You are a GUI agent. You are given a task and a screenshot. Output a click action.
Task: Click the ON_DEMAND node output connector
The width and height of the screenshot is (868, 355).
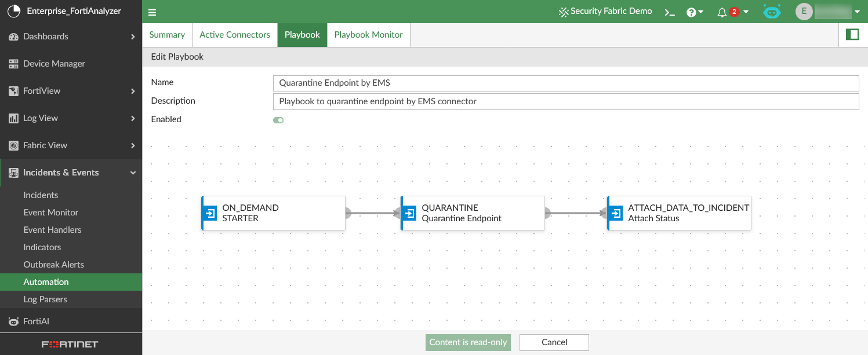(347, 213)
